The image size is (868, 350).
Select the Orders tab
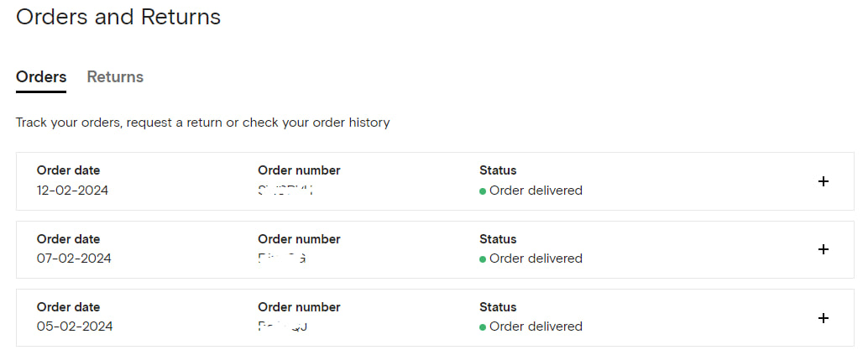pos(41,77)
